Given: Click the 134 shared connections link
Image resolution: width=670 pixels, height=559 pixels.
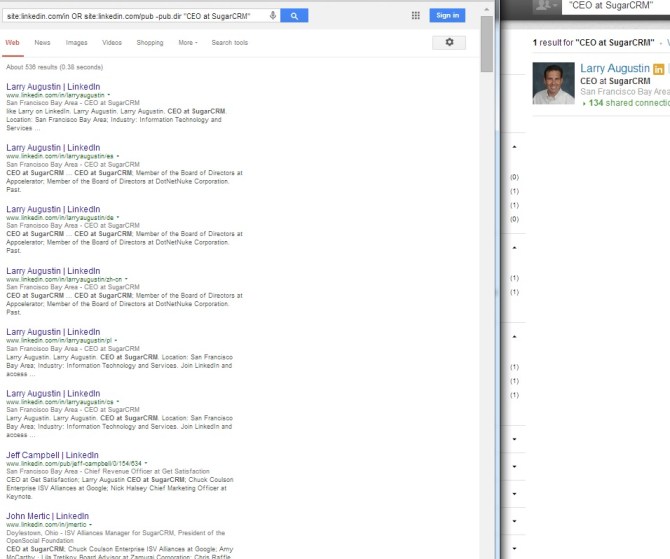Looking at the screenshot, I should [x=629, y=103].
